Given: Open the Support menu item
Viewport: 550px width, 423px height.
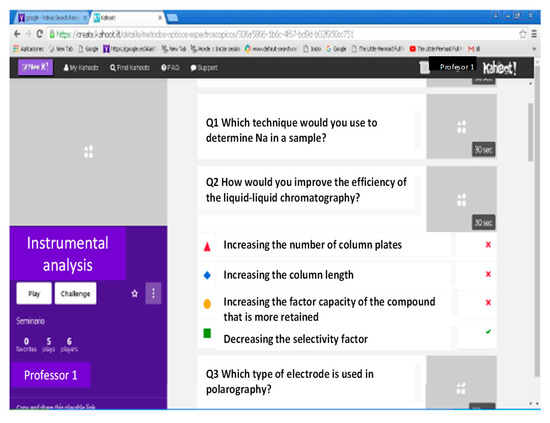Looking at the screenshot, I should 204,67.
